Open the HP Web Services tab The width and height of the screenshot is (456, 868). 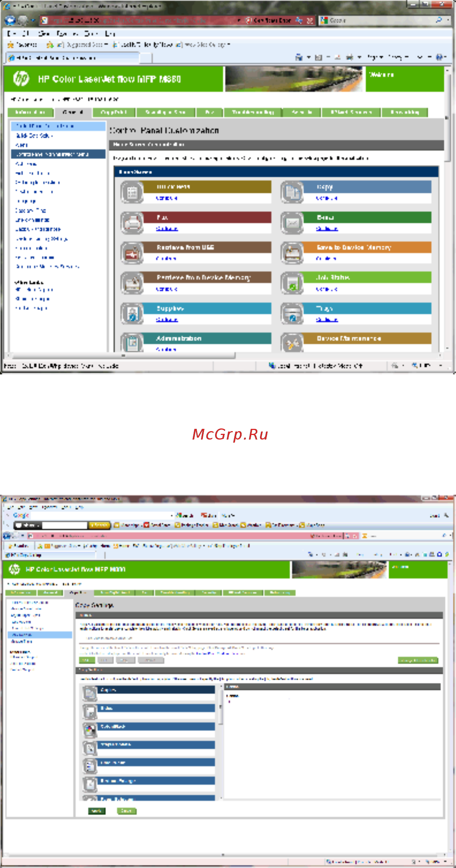(x=351, y=112)
